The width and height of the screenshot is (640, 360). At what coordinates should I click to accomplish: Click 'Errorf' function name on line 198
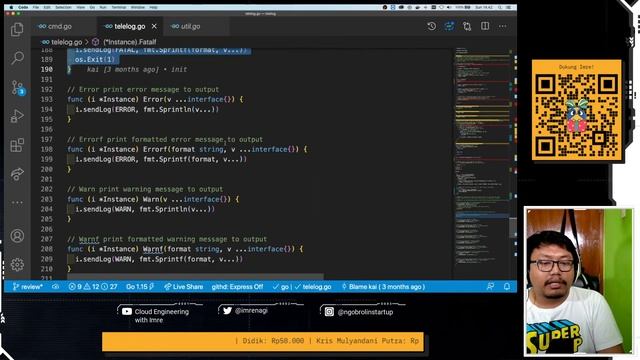pos(155,149)
